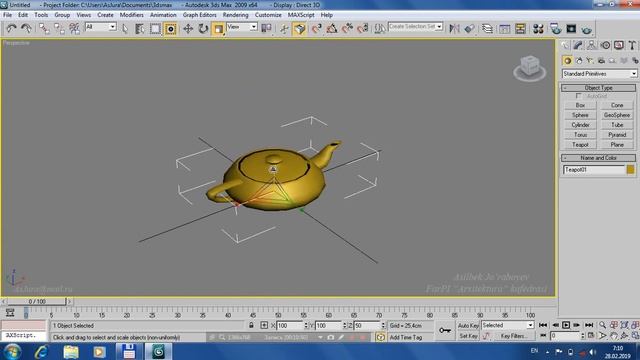Open Curve Editor icon
640x360 pixels.
[504, 29]
